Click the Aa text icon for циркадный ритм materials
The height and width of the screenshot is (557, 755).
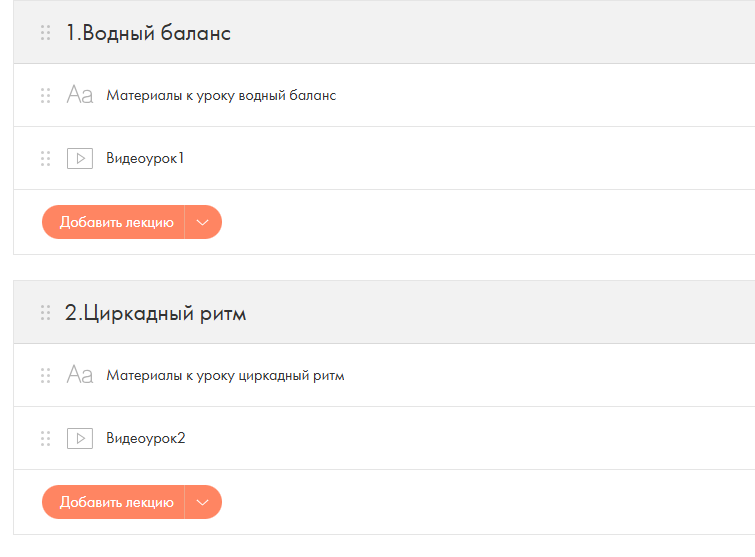click(79, 375)
